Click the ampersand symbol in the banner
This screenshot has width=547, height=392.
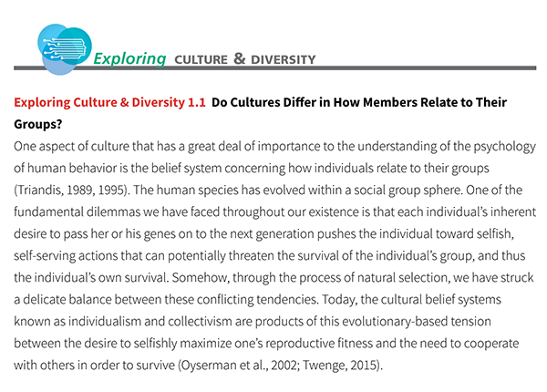click(x=239, y=58)
